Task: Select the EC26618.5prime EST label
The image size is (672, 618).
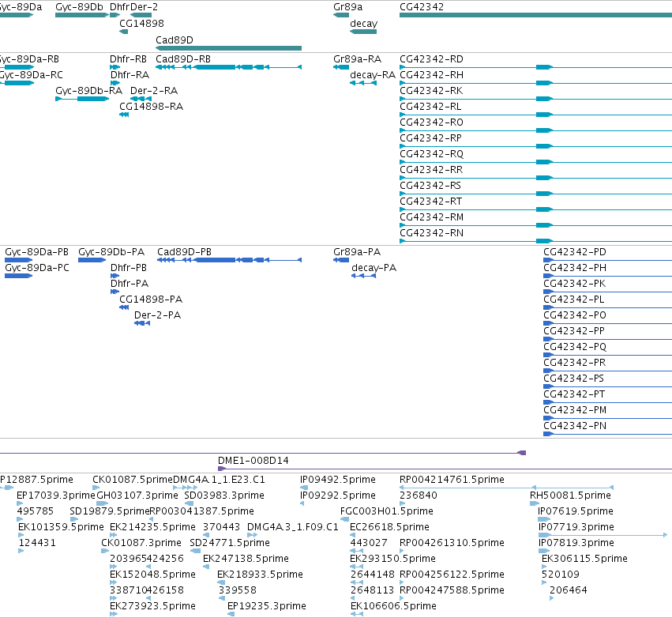Action: tap(390, 526)
